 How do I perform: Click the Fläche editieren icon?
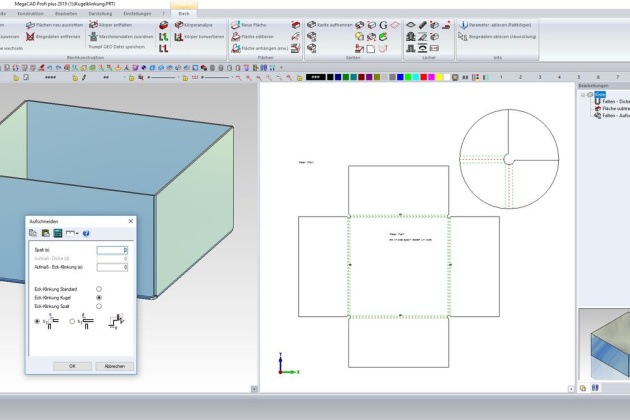235,36
